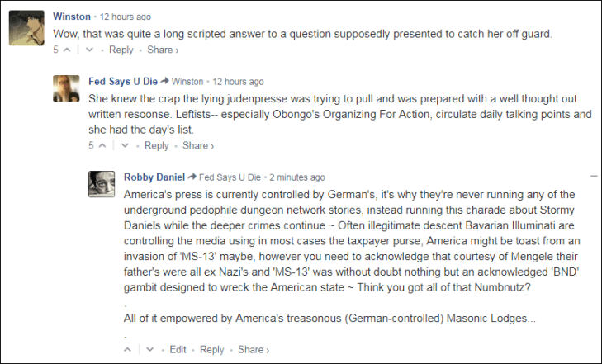Screen dimensions: 602x364
Task: Collapse Robby Daniel's comment thread
Action: pyautogui.click(x=593, y=177)
